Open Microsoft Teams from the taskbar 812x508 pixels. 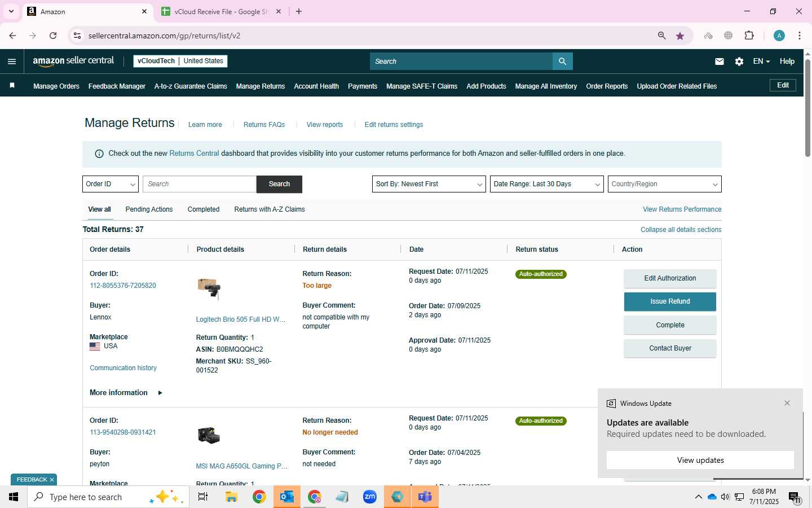click(x=425, y=497)
